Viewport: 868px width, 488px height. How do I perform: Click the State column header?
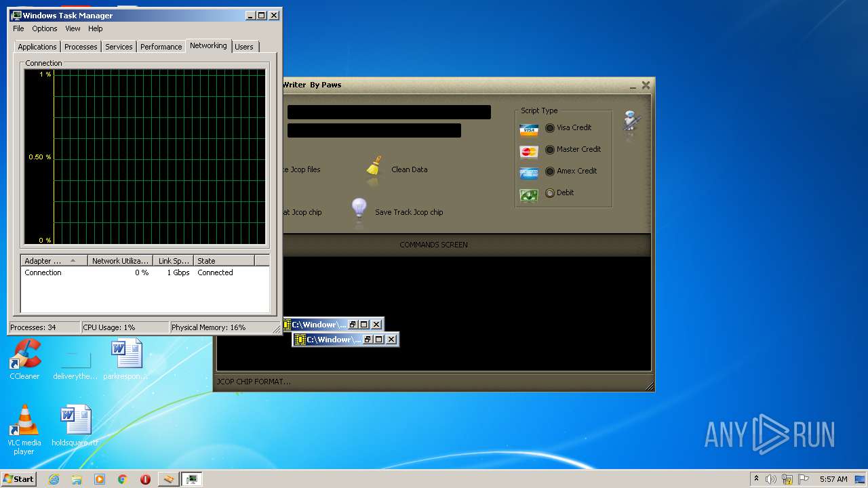[224, 260]
